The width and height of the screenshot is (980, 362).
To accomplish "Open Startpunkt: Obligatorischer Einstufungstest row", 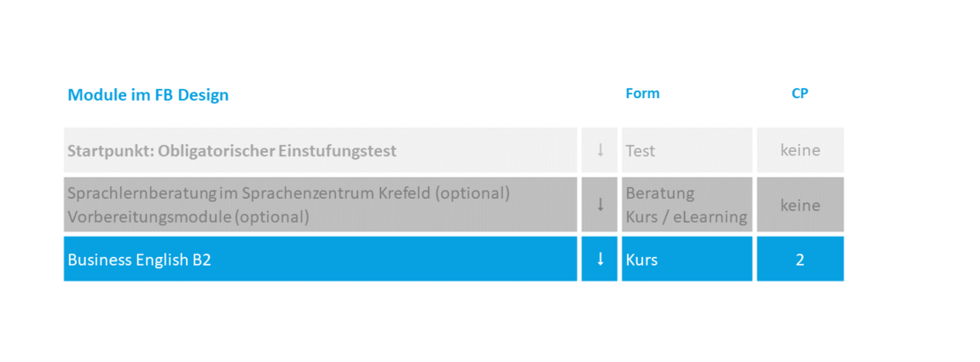I will point(320,150).
